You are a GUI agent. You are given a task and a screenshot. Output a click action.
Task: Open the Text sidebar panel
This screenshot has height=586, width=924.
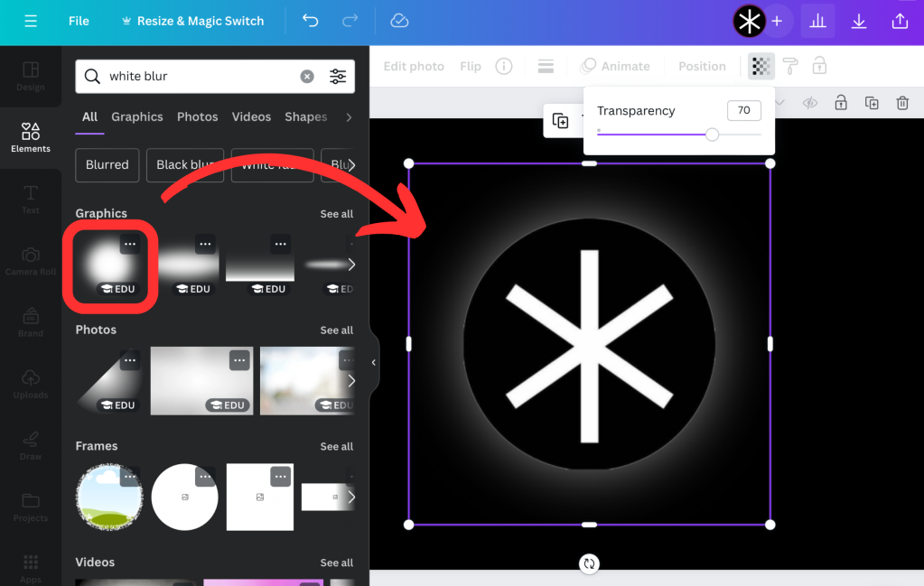(31, 200)
